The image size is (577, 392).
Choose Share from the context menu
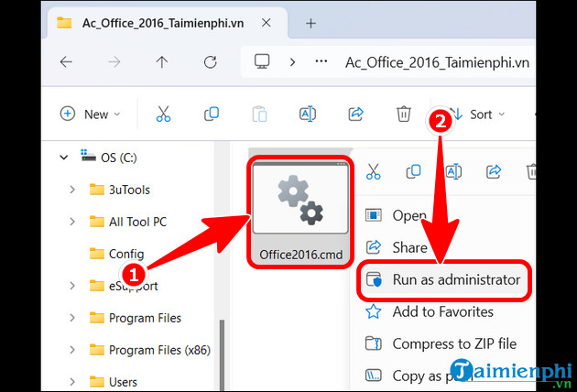click(396, 247)
